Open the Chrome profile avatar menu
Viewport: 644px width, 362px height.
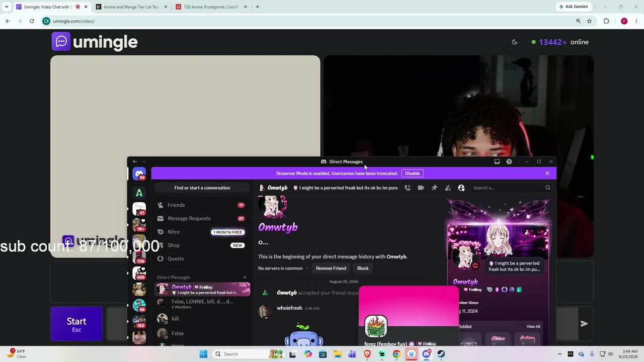(x=624, y=21)
